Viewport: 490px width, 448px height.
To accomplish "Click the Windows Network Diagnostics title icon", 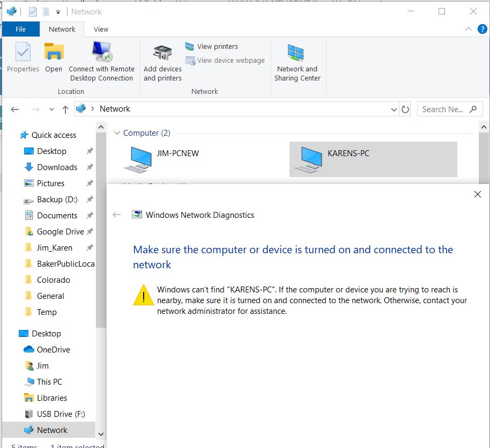I will pos(137,215).
